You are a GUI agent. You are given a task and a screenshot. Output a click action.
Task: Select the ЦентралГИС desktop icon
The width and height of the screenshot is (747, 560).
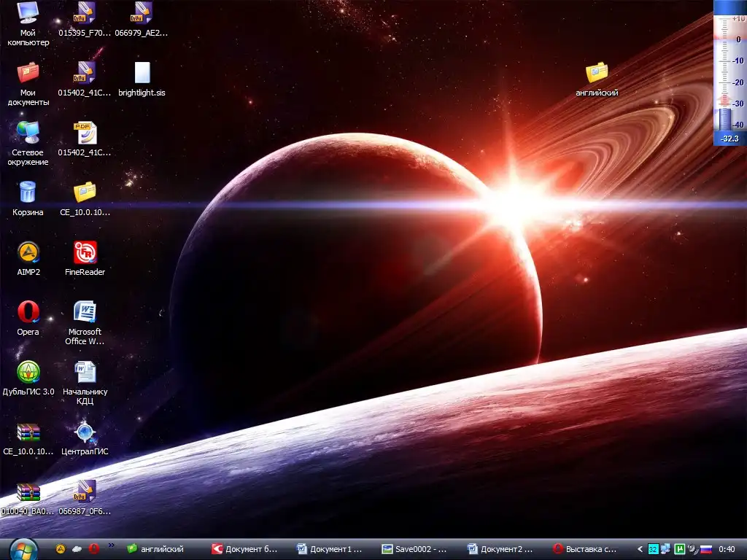click(x=85, y=432)
